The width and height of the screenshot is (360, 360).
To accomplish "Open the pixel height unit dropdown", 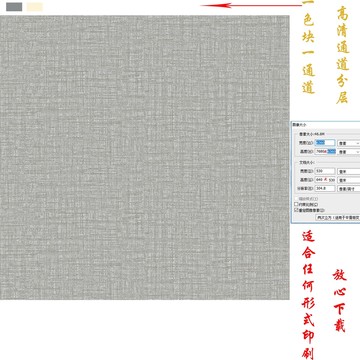I will pos(349,152).
